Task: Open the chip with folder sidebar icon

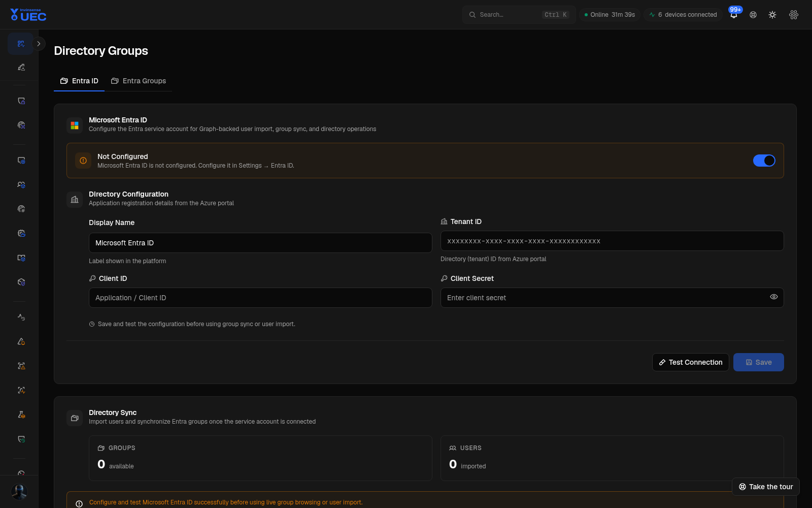Action: point(21,233)
